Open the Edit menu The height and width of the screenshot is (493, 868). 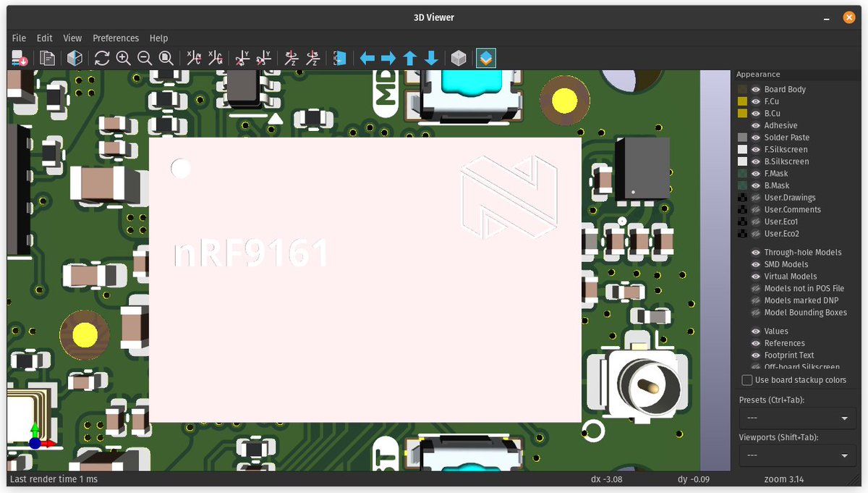[45, 38]
